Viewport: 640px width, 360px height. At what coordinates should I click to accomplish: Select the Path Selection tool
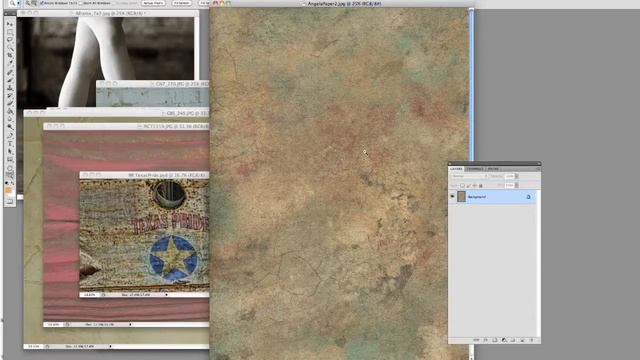(9, 151)
